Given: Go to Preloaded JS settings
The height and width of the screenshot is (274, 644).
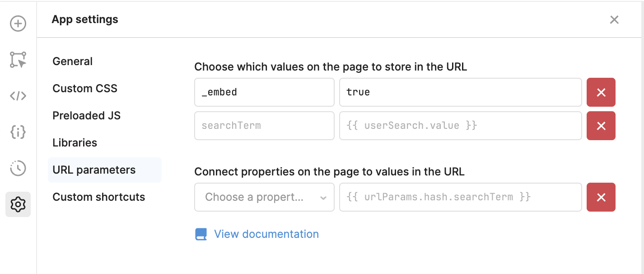Looking at the screenshot, I should click(87, 116).
